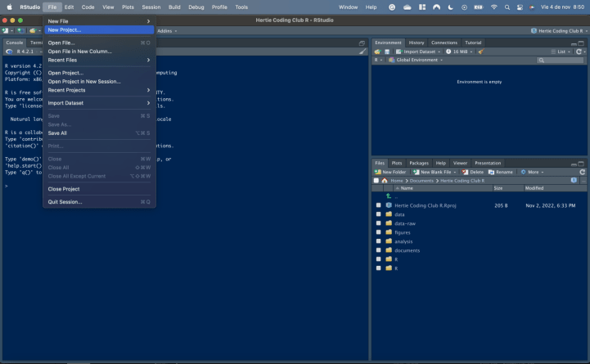This screenshot has height=364, width=590.
Task: Click the New Folder button
Action: point(390,172)
